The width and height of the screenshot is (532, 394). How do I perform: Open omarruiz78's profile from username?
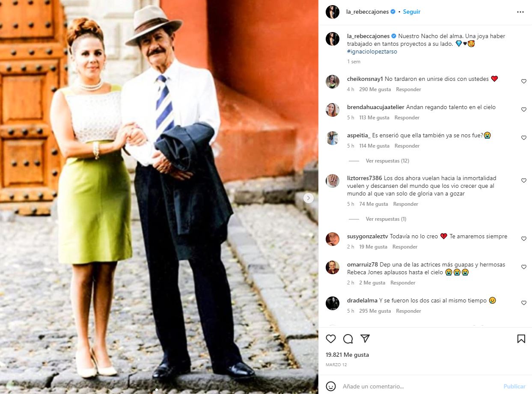pos(362,264)
